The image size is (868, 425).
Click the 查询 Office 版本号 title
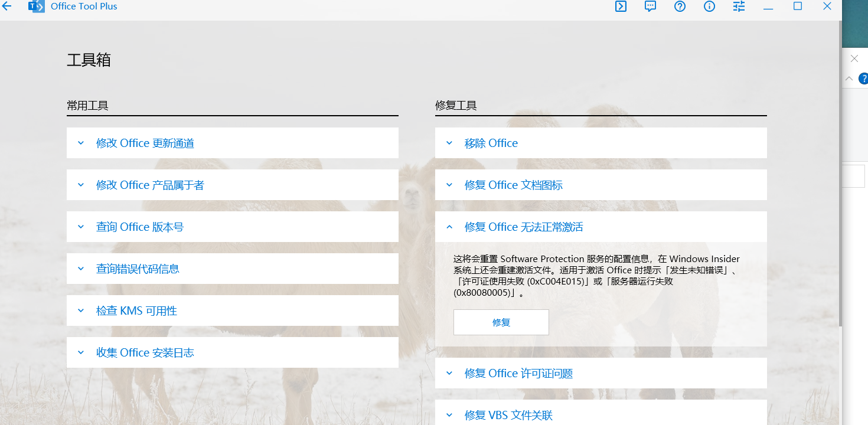click(140, 227)
